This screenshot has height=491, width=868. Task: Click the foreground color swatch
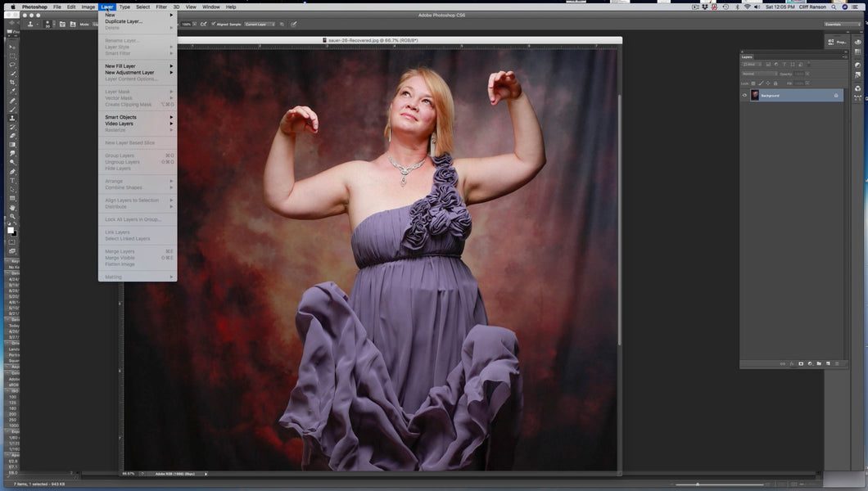coord(11,230)
